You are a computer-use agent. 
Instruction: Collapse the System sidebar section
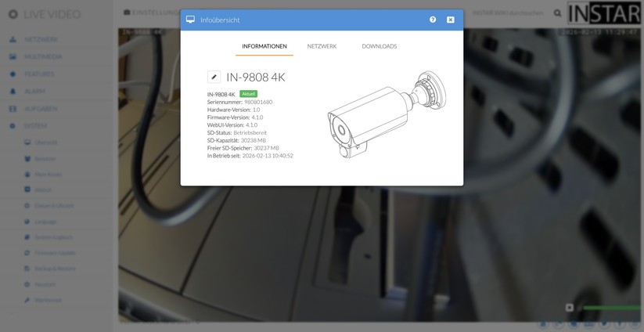pyautogui.click(x=35, y=126)
